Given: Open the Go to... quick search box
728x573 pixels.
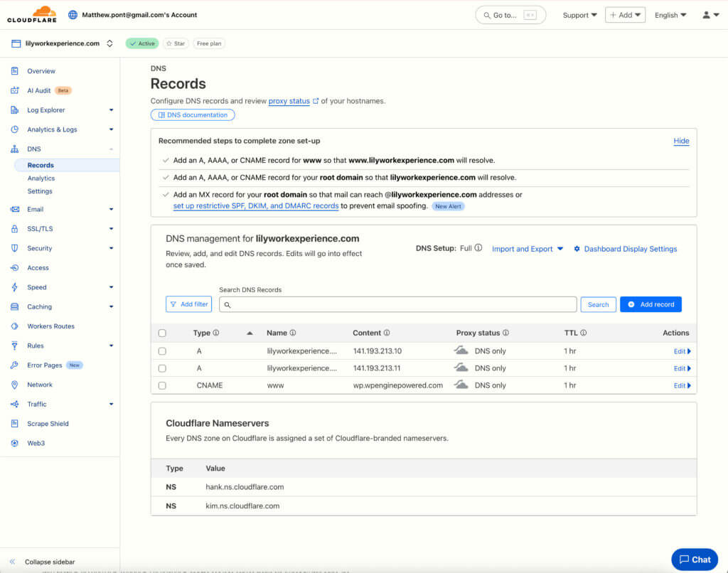Looking at the screenshot, I should pos(510,16).
